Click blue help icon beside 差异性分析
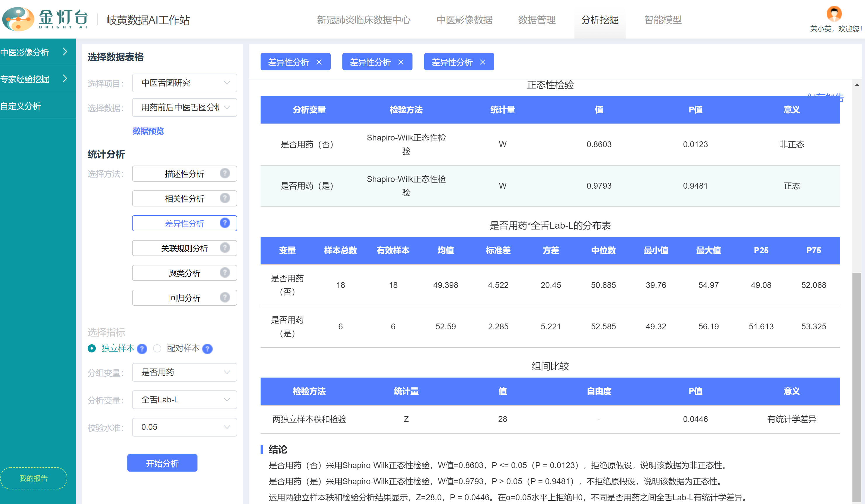 (225, 223)
